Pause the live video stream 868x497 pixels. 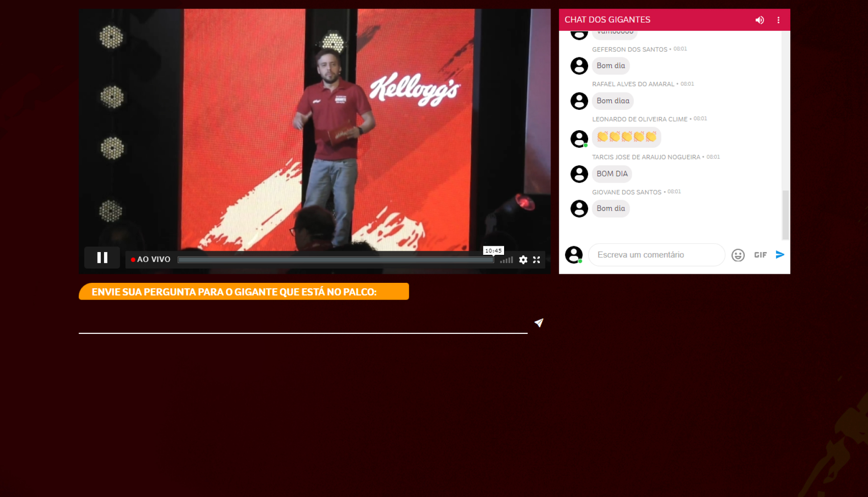102,258
